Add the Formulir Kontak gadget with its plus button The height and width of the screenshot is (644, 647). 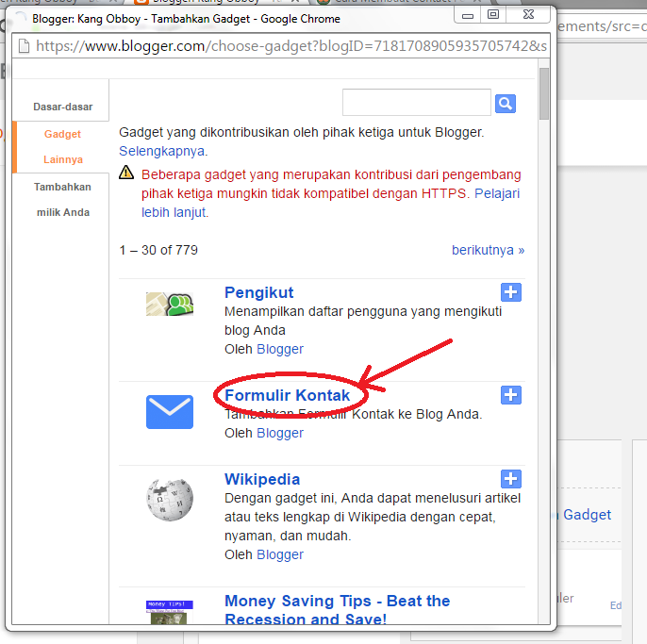[511, 395]
